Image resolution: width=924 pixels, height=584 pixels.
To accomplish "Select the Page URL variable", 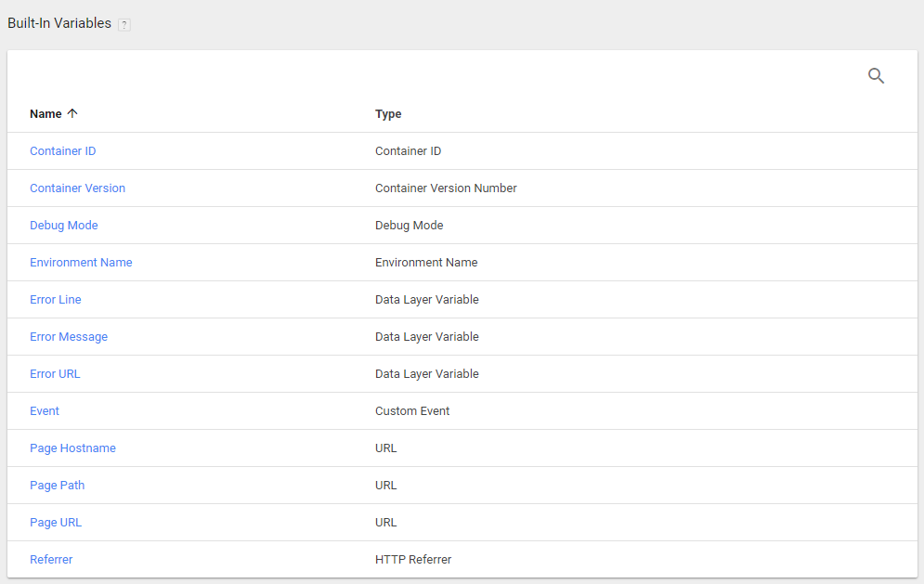I will [x=56, y=523].
